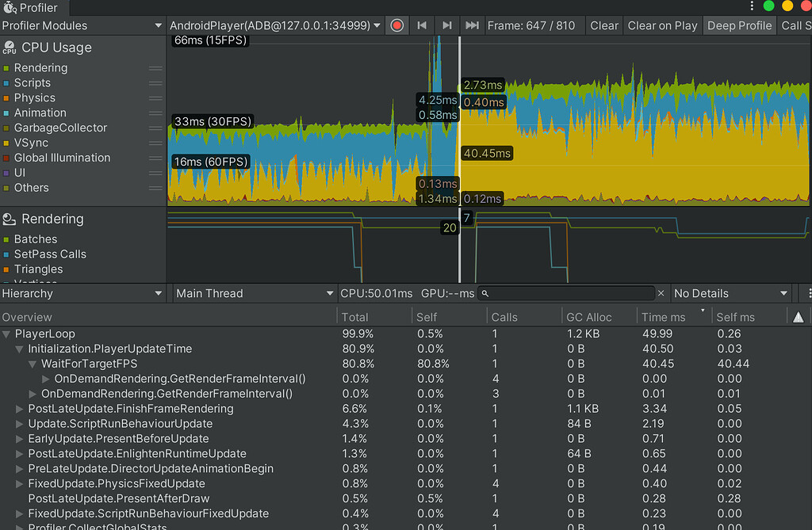This screenshot has height=530, width=812.
Task: Toggle the red profiling record button
Action: (x=396, y=25)
